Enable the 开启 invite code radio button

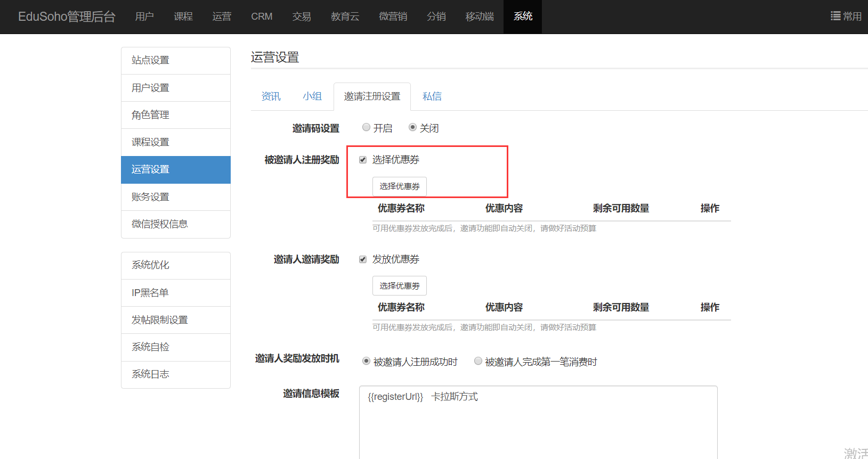tap(366, 127)
